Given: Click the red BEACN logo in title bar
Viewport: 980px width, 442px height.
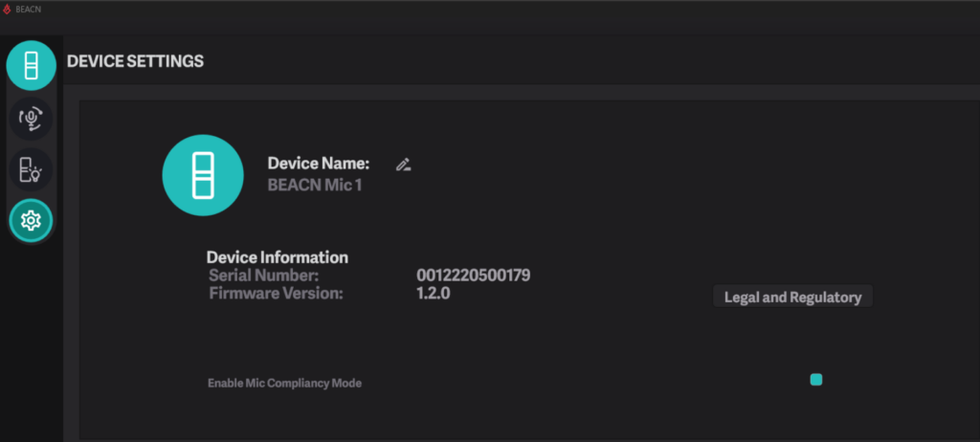Looking at the screenshot, I should (x=8, y=9).
